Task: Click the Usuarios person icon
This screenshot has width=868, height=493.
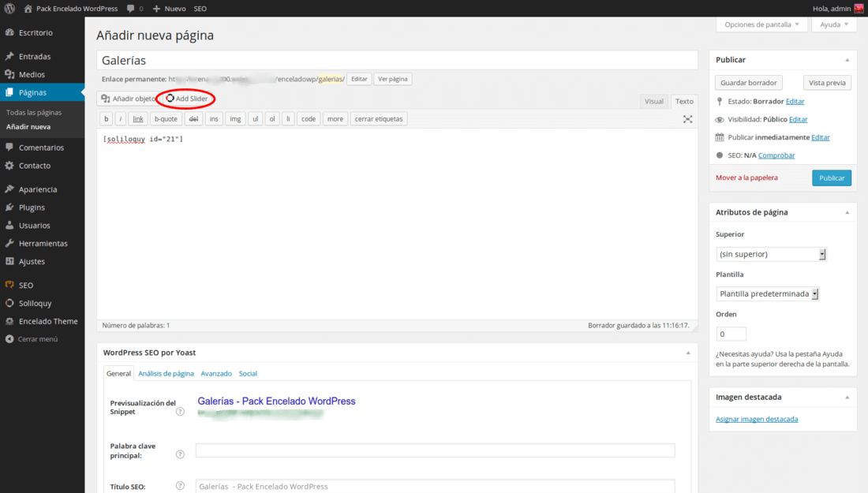Action: pyautogui.click(x=9, y=225)
